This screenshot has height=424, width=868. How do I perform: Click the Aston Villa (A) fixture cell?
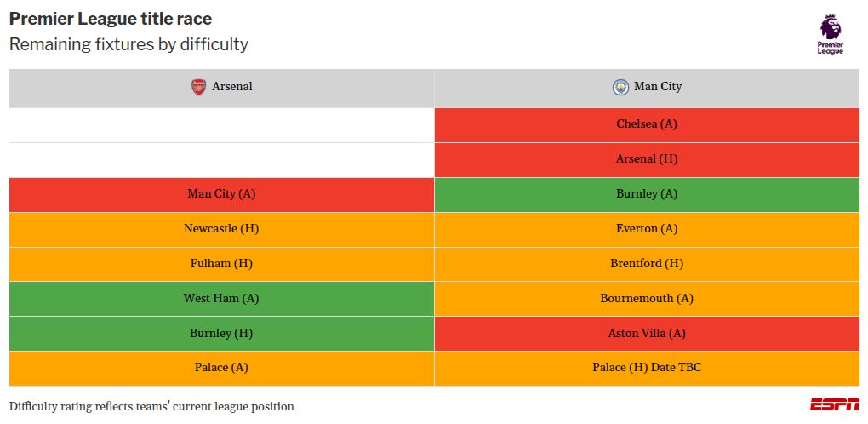pos(647,334)
